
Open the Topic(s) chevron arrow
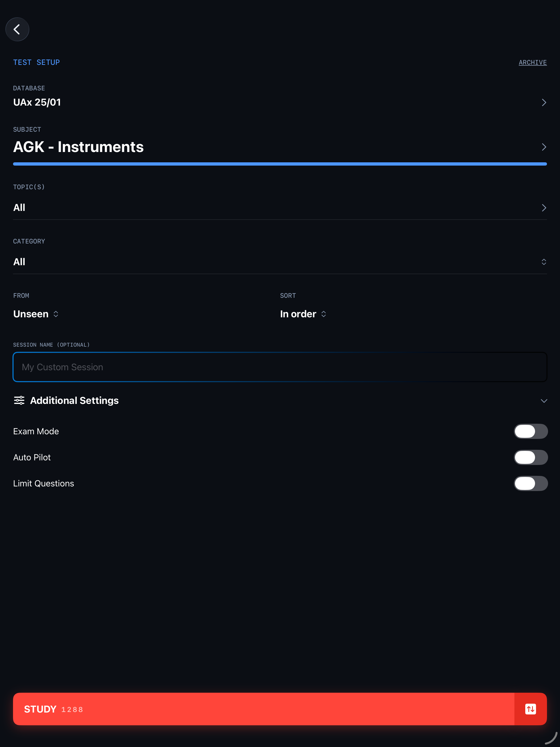click(543, 208)
